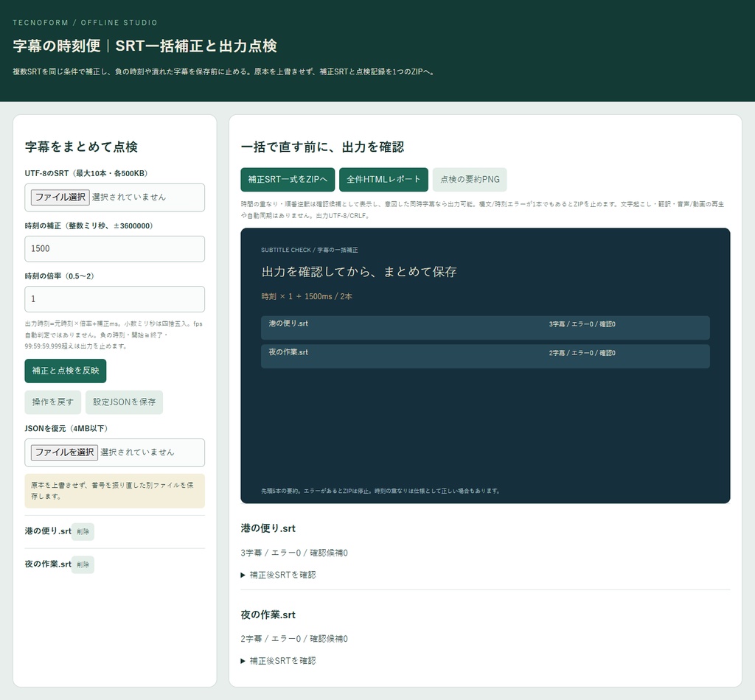Expand 補正後SRTを確認 under 夜の作業.srt
The height and width of the screenshot is (700, 755).
tap(278, 661)
